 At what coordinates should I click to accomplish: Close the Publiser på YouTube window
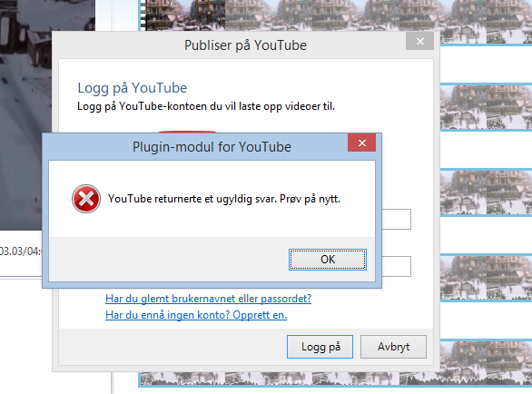point(419,42)
